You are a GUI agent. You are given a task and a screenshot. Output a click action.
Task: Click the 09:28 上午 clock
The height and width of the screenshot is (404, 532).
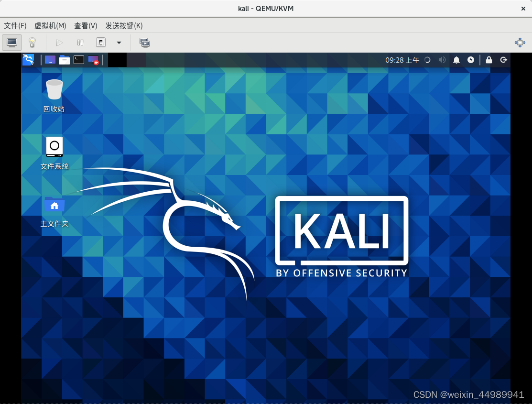[x=402, y=60]
